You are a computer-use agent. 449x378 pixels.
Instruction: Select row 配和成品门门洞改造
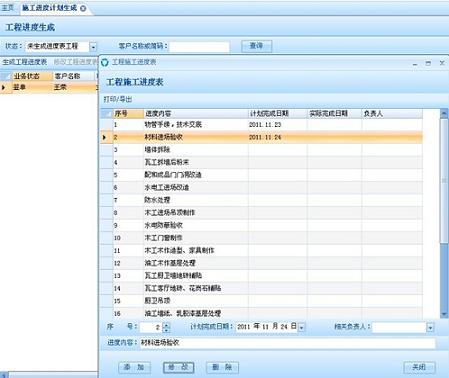point(261,175)
